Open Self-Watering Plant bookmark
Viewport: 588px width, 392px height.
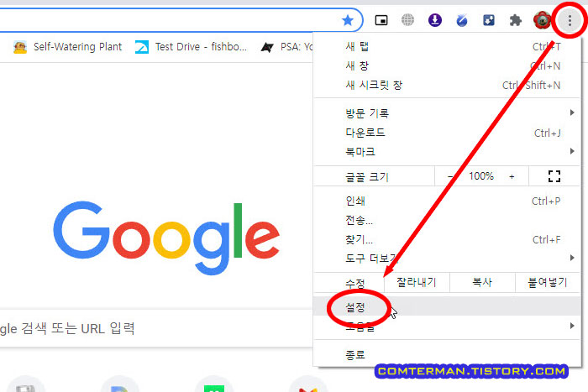tap(67, 47)
